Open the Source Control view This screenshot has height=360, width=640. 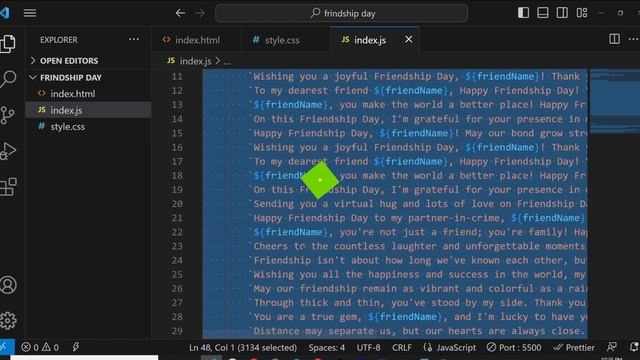pyautogui.click(x=8, y=115)
